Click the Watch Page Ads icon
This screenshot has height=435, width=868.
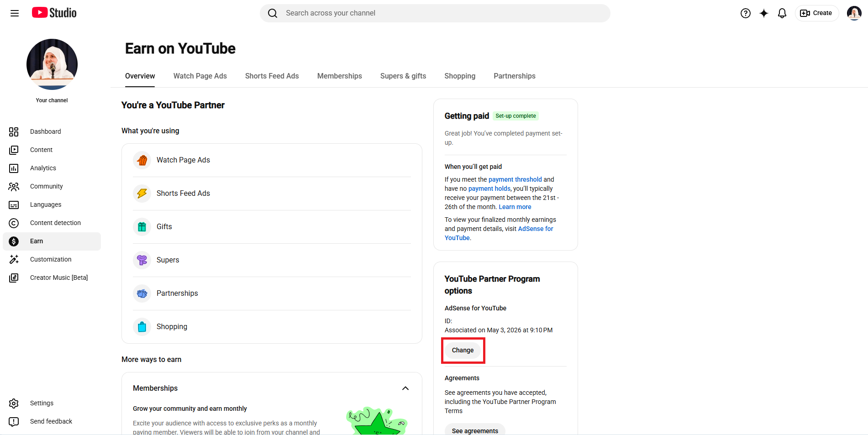pos(142,160)
